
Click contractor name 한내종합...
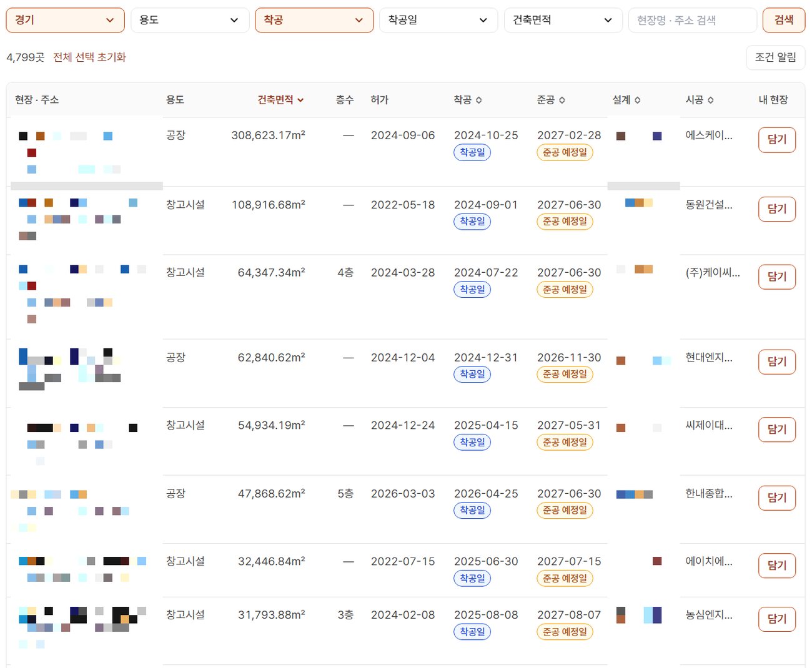click(x=709, y=493)
